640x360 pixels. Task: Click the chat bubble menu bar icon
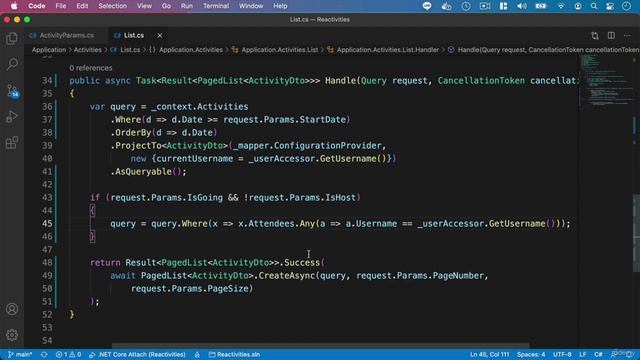pos(427,6)
